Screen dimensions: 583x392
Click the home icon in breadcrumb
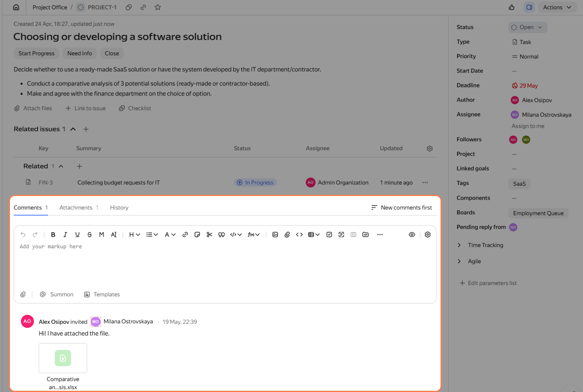[x=16, y=7]
